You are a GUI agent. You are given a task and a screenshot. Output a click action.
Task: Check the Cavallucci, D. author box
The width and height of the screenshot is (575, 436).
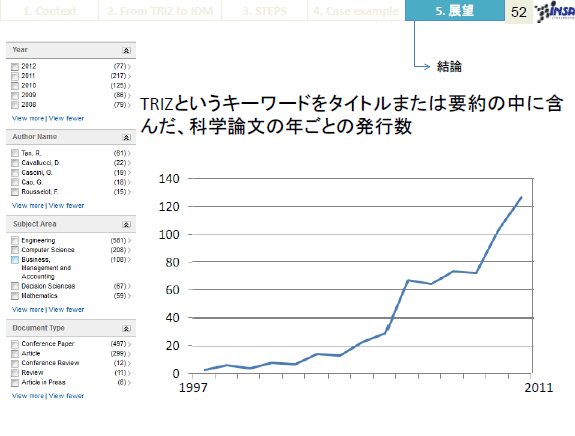(15, 163)
